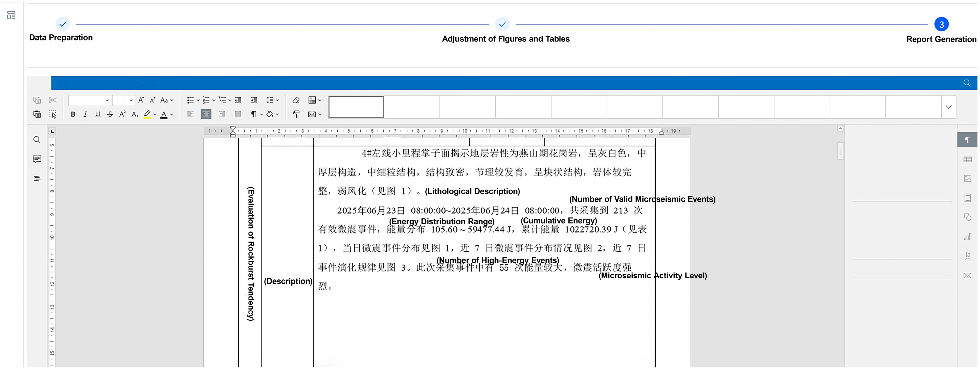Screen dimensions: 980x373
Task: Click the search magnifier in blue header bar
Action: [x=967, y=83]
